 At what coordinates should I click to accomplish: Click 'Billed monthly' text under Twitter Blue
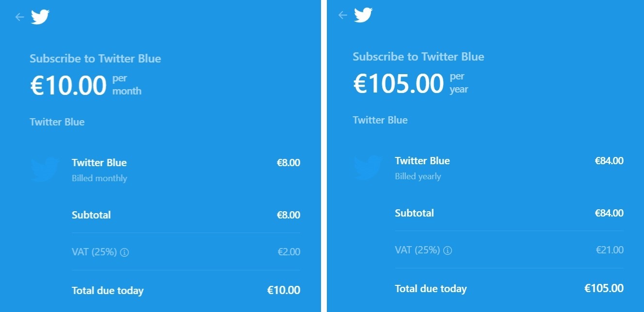[99, 178]
